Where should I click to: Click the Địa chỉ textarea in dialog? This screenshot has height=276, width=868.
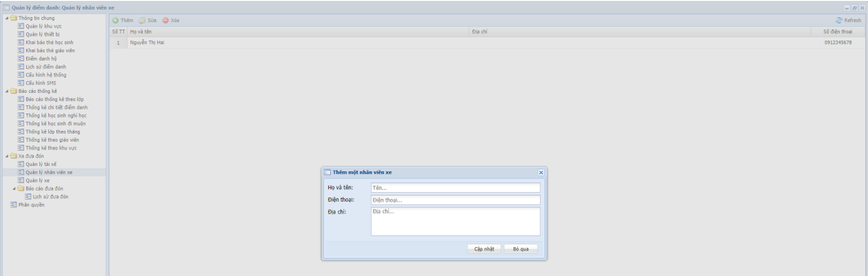(x=455, y=221)
